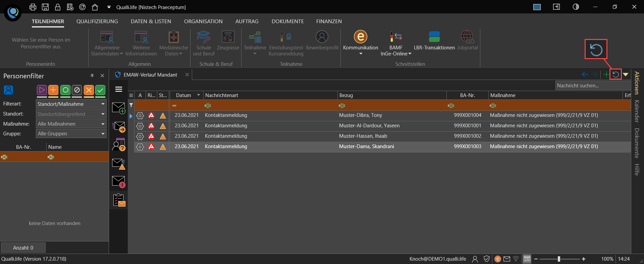The height and width of the screenshot is (264, 644).
Task: Switch to the FINANZEN ribbon tab
Action: pos(329,21)
